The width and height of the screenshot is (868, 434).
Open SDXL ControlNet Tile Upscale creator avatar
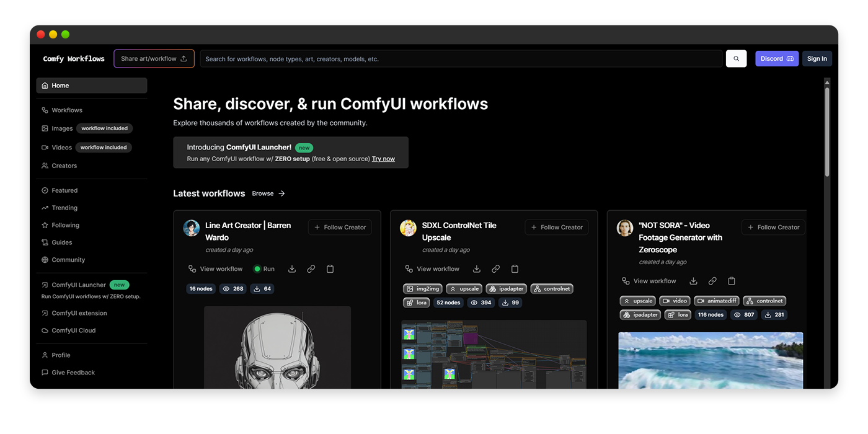(408, 228)
